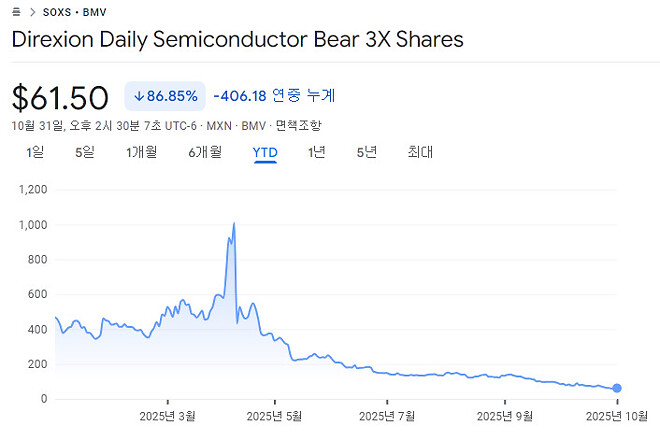The height and width of the screenshot is (440, 660).
Task: Switch chart to the 6개월 range
Action: pyautogui.click(x=203, y=152)
